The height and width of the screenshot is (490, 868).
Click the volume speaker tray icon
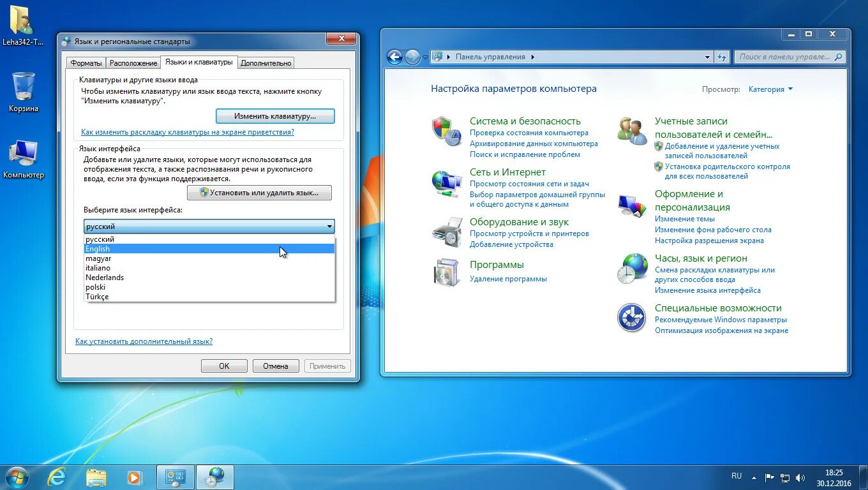pyautogui.click(x=800, y=477)
